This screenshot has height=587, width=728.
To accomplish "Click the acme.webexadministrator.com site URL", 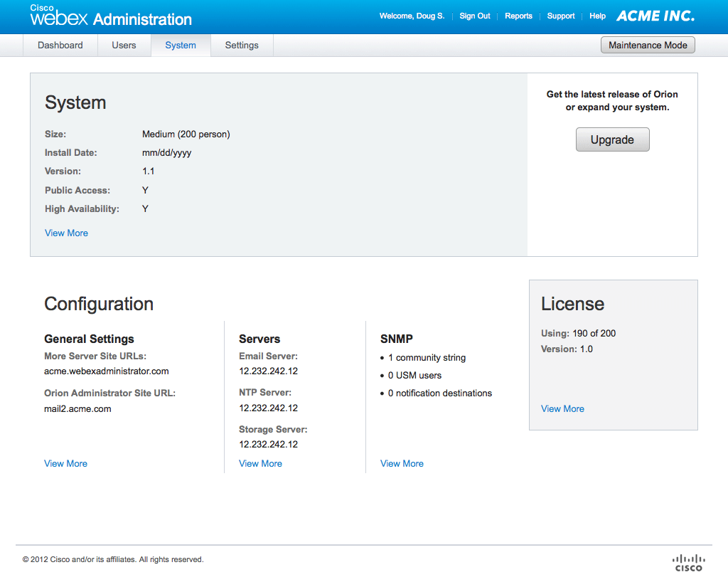I will click(x=106, y=371).
